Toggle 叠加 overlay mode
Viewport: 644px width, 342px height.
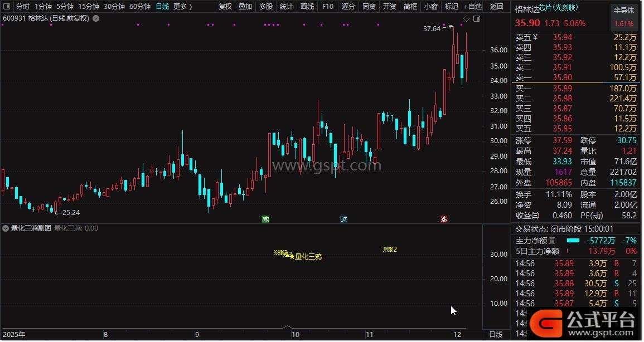click(245, 7)
